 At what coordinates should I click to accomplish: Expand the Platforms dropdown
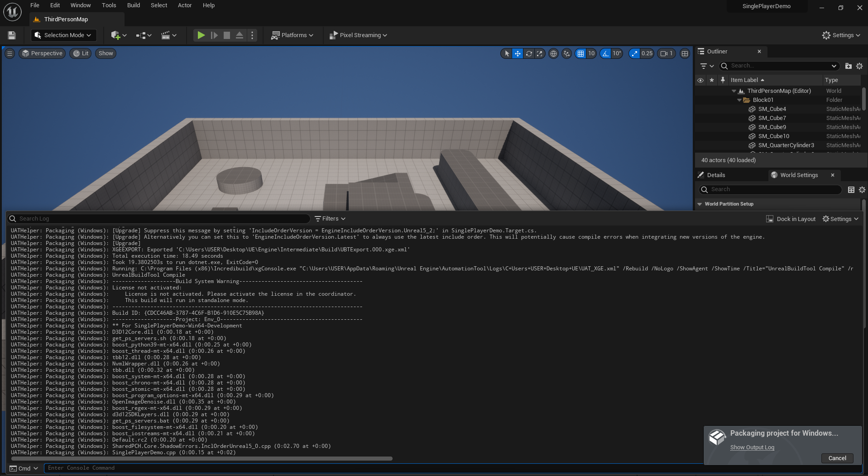pos(292,35)
